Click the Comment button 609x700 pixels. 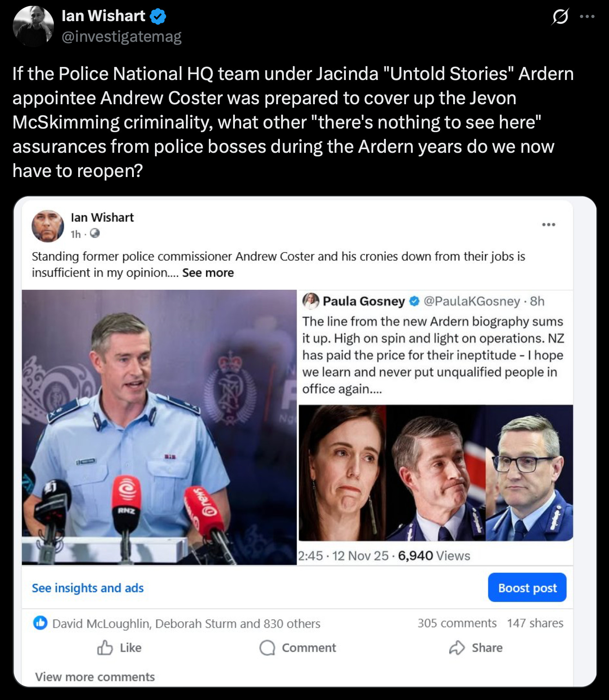(x=297, y=647)
